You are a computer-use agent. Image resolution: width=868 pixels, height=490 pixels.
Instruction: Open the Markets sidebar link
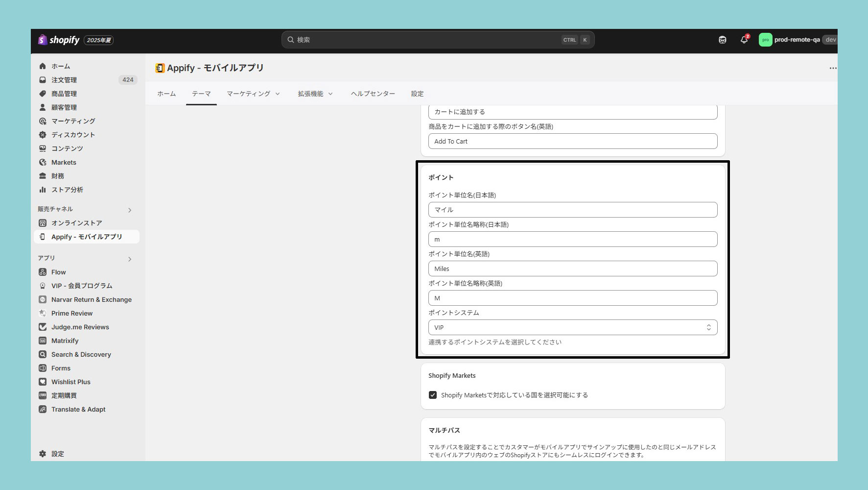[x=64, y=162]
